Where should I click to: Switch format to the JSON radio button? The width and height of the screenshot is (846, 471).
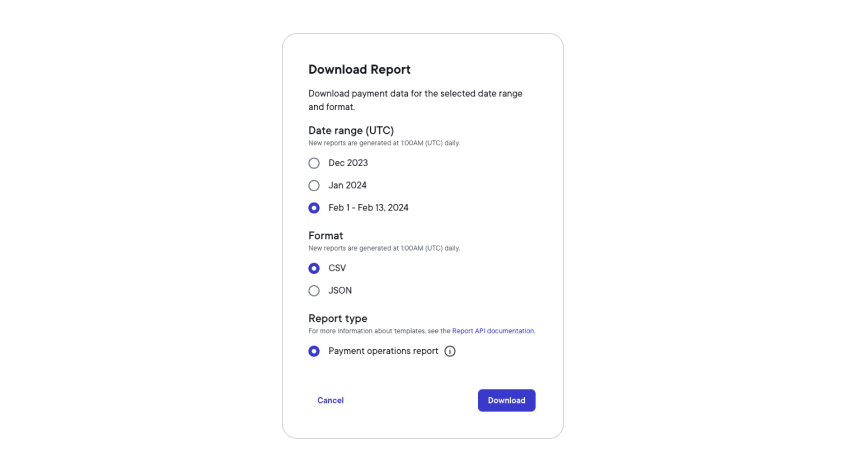point(314,291)
